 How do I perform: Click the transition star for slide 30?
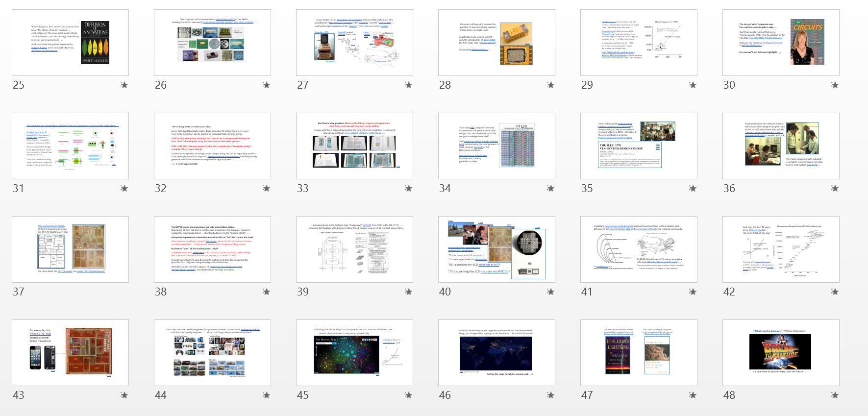click(835, 85)
